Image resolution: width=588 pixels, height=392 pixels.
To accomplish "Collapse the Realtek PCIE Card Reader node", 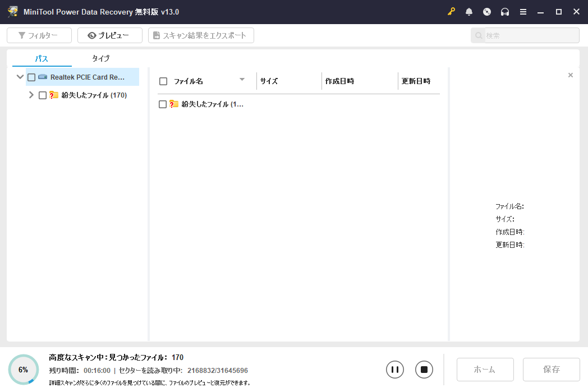I will (20, 77).
